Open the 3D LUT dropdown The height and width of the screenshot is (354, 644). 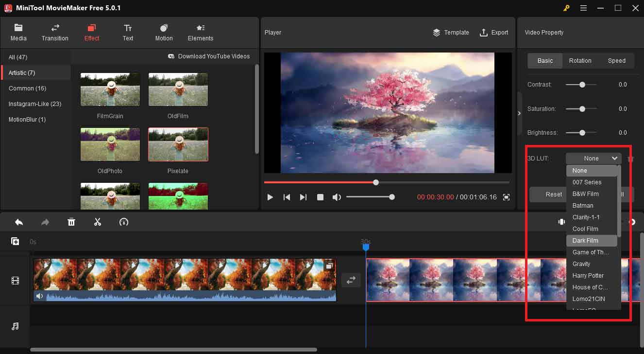593,159
